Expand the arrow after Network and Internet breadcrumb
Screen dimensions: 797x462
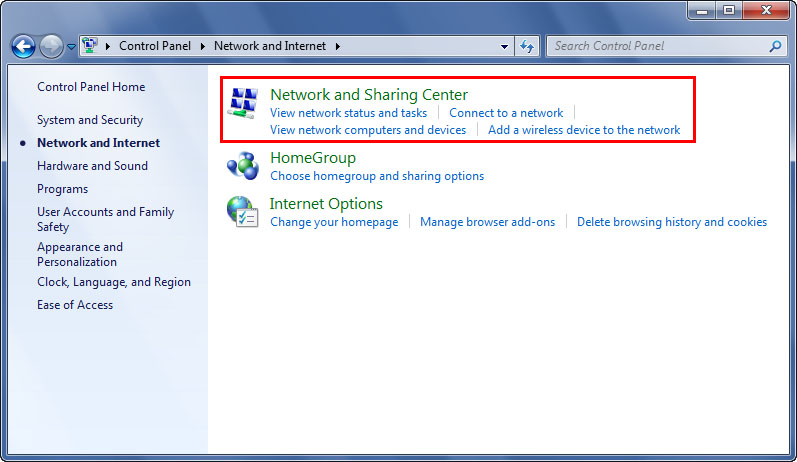(x=338, y=46)
